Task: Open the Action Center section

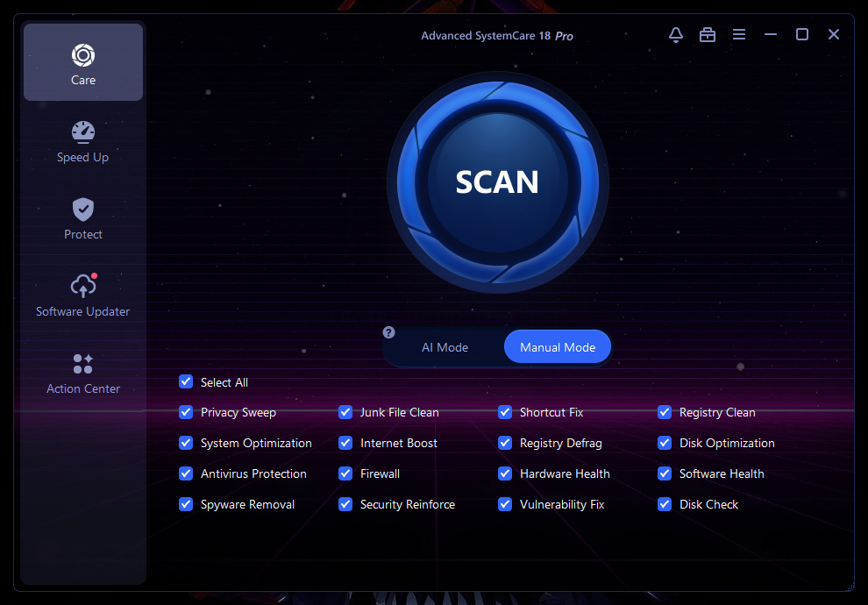Action: coord(83,373)
